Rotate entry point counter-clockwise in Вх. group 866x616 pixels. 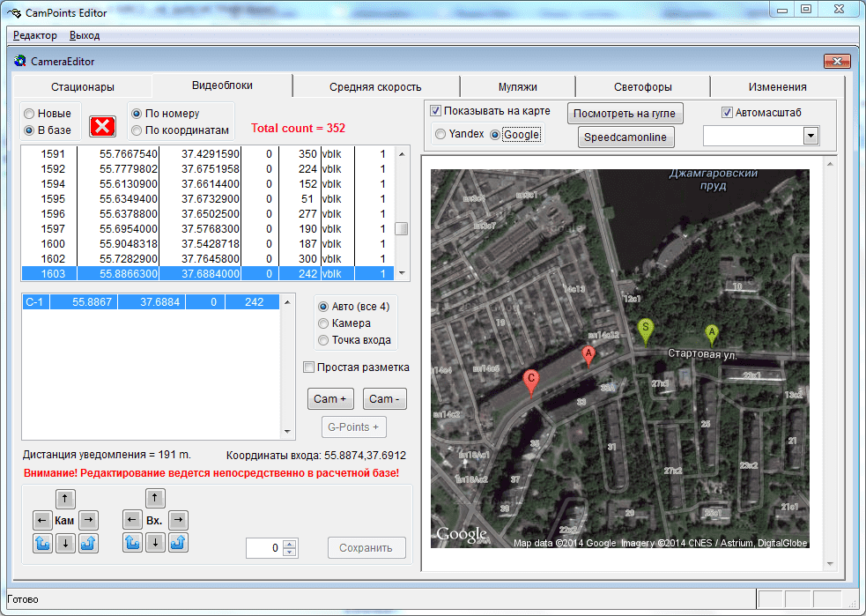pos(131,543)
